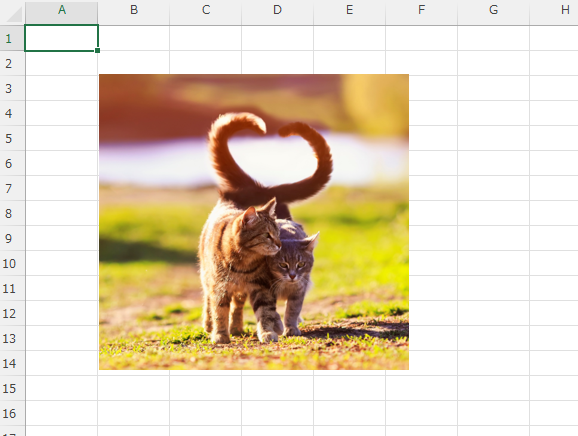Select column E header

coord(349,10)
